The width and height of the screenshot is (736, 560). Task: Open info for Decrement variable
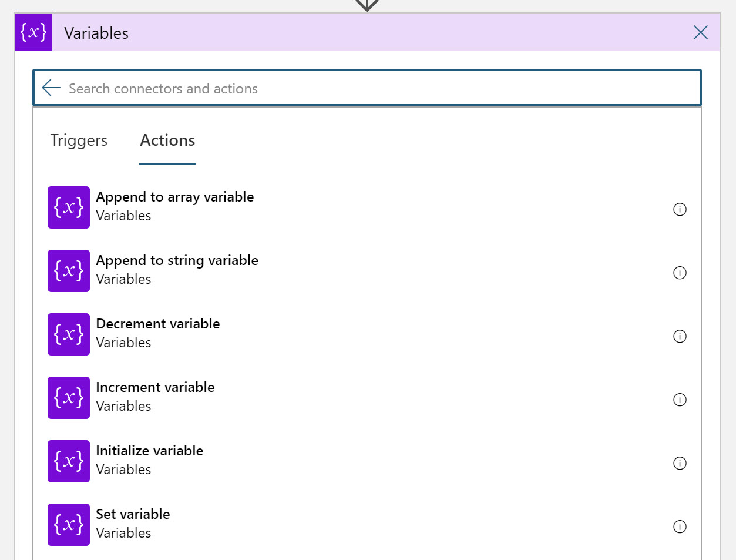coord(680,336)
